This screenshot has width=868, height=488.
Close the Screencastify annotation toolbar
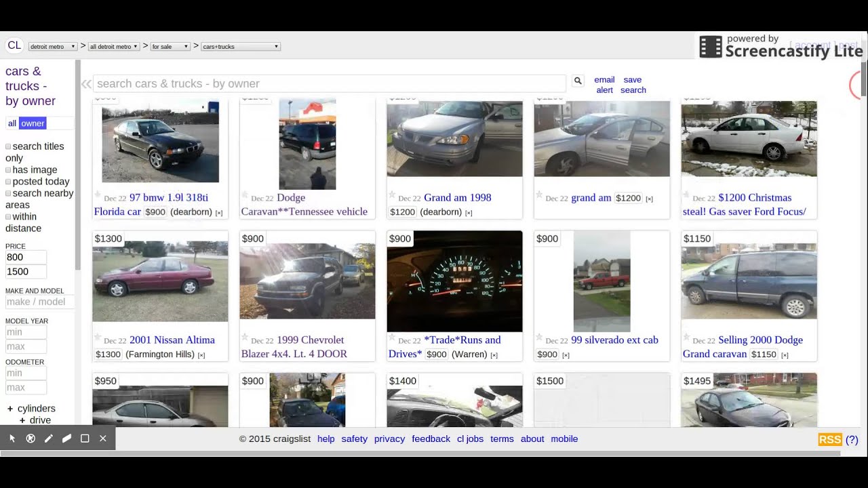103,439
